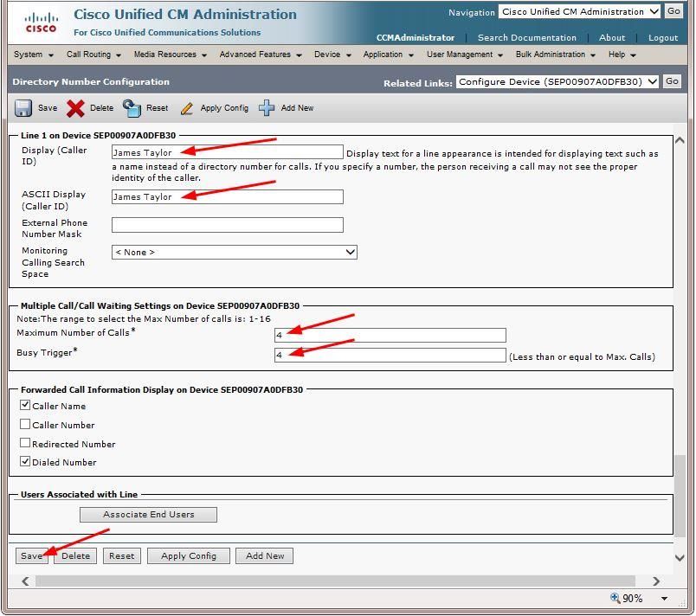Click the bottom Delete button
Screen dimensions: 696x616
click(x=75, y=555)
